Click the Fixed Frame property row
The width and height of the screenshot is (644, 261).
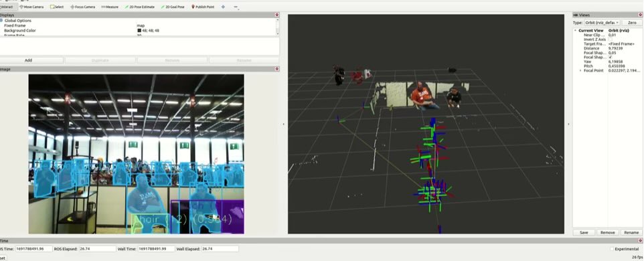pos(138,25)
